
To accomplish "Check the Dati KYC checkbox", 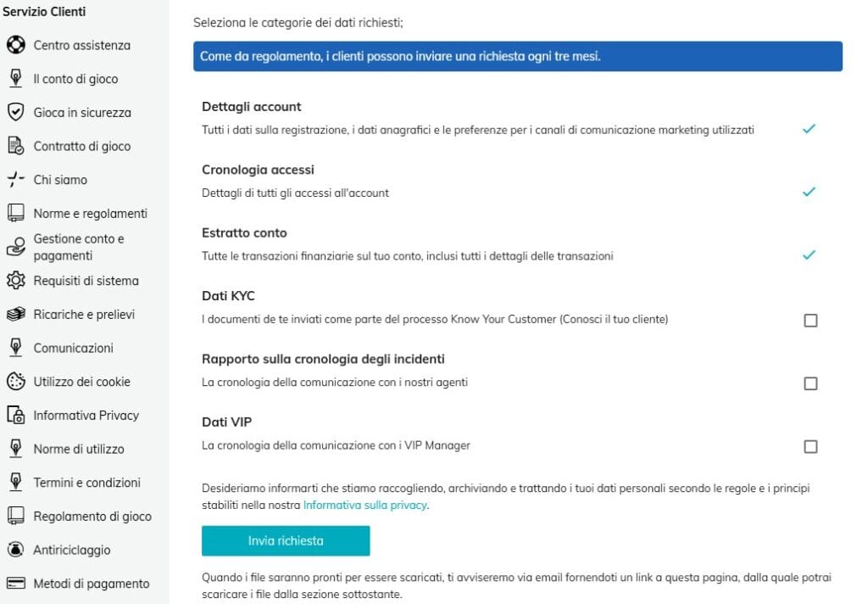I will click(x=810, y=321).
